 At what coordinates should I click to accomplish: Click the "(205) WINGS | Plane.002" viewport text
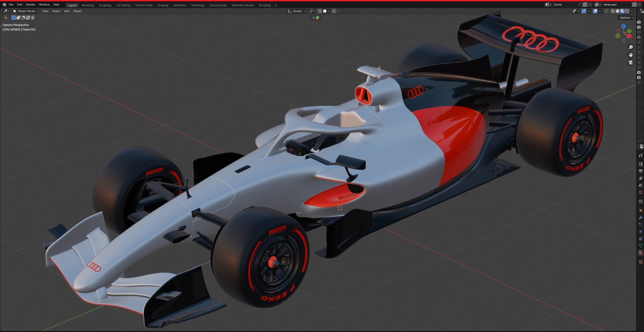19,29
